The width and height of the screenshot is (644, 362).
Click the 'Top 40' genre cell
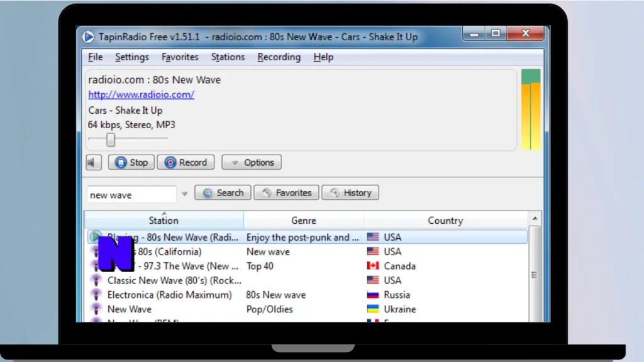tap(260, 266)
